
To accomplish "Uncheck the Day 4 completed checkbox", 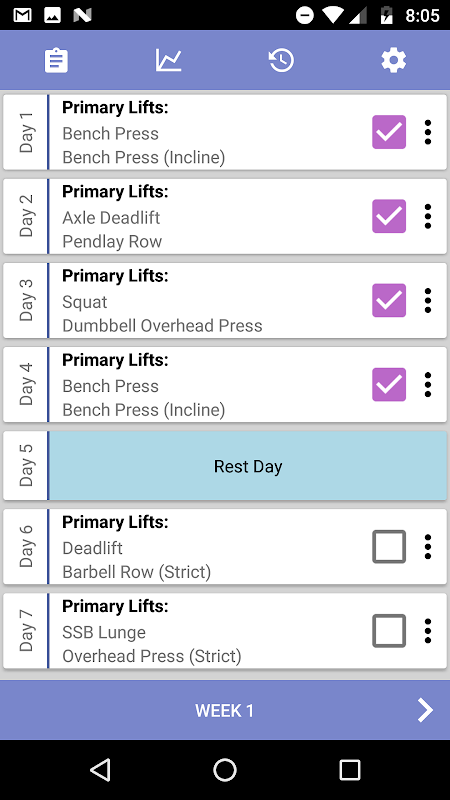I will coord(389,385).
